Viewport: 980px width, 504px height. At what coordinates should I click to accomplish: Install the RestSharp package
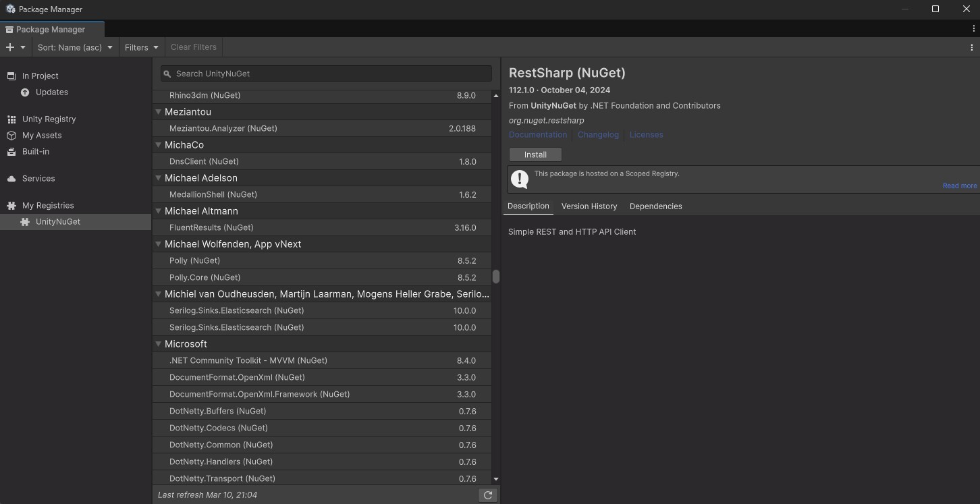[x=535, y=155]
